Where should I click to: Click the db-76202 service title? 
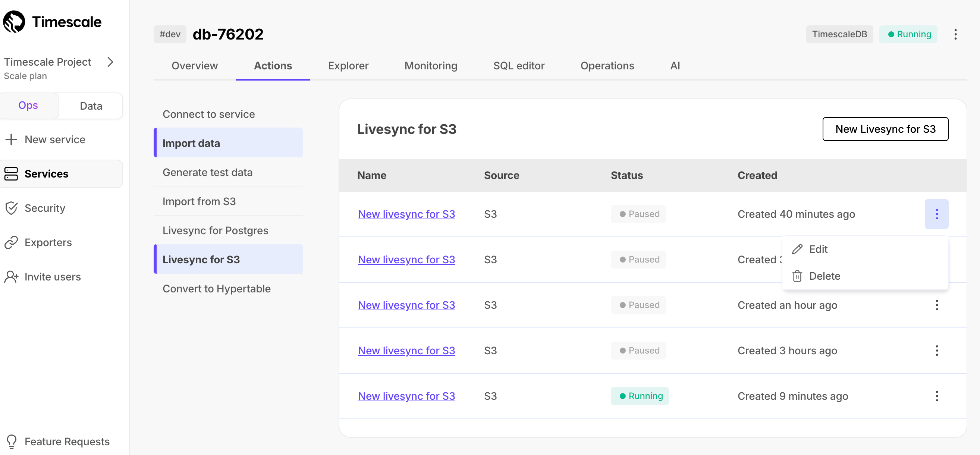(x=228, y=34)
